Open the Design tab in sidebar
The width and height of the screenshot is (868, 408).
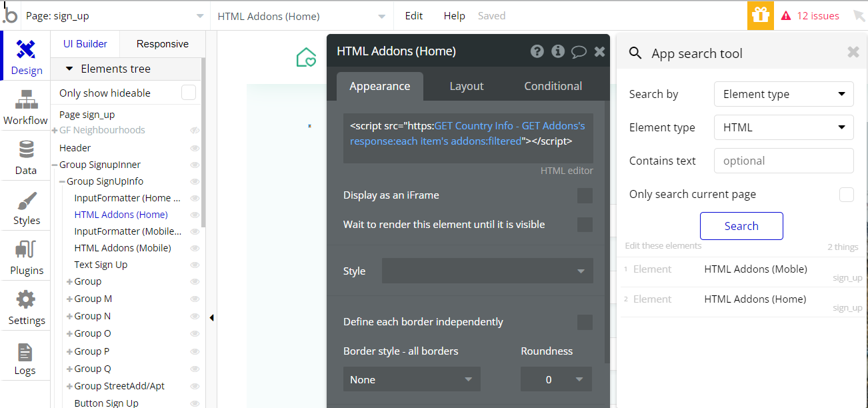[x=25, y=56]
